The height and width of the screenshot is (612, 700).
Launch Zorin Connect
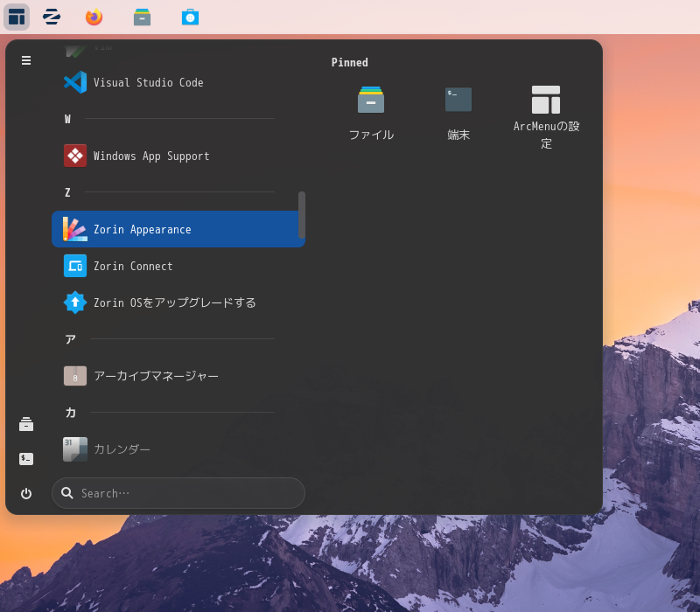(x=178, y=266)
